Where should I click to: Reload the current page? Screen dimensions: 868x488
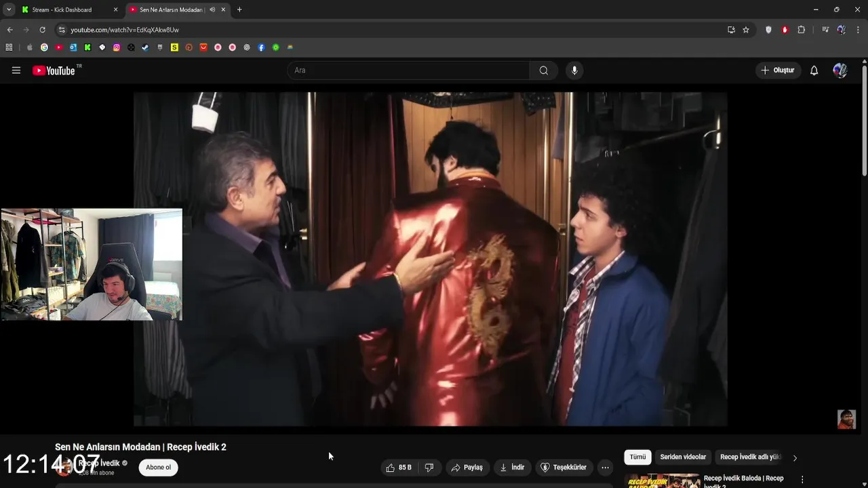(42, 30)
